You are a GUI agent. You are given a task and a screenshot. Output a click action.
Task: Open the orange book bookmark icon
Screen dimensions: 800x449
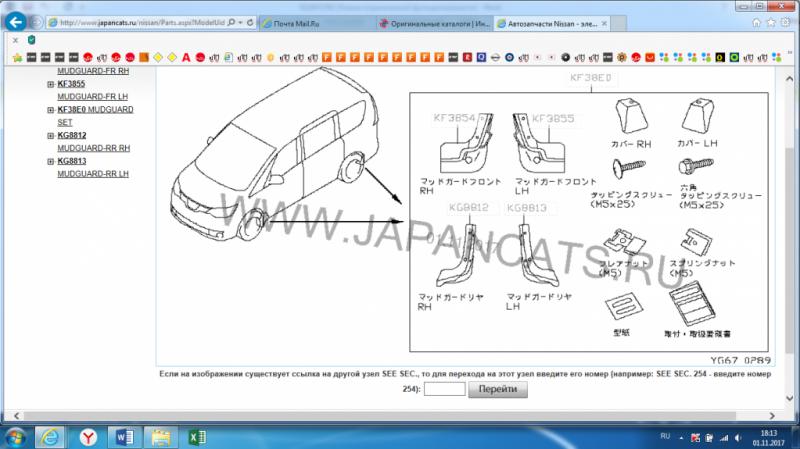[x=144, y=58]
